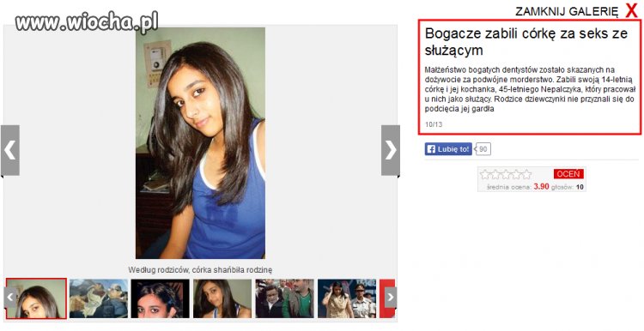This screenshot has width=644, height=331.
Task: Click the average rating value 3.90
Action: [541, 187]
